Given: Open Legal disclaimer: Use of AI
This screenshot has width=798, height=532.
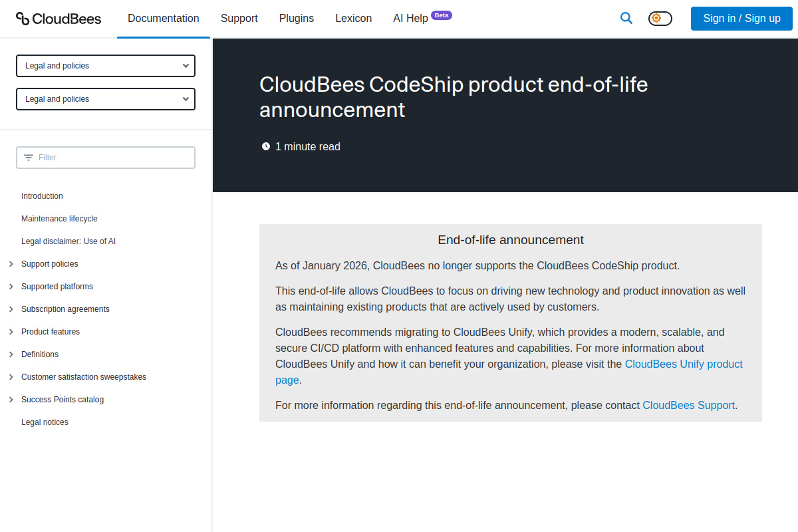Looking at the screenshot, I should point(68,241).
